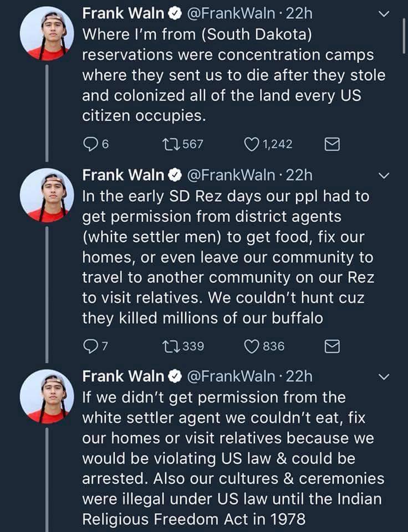The image size is (408, 532).
Task: Open Frank Waln's name on first tweet
Action: coord(123,14)
